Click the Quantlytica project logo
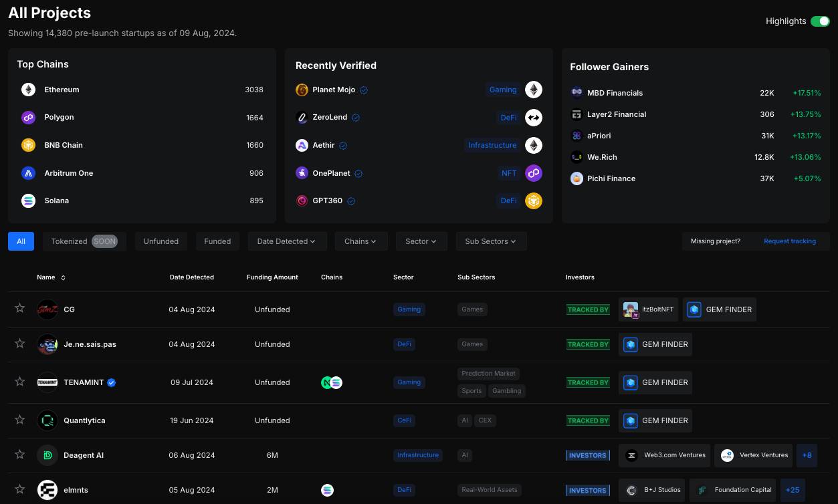The width and height of the screenshot is (838, 504). [x=47, y=420]
